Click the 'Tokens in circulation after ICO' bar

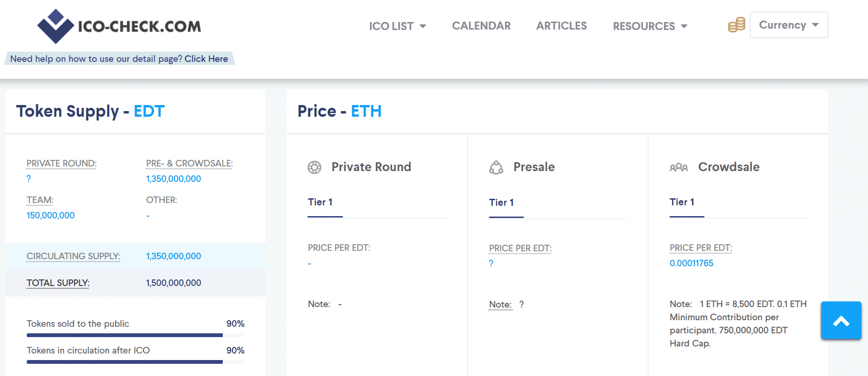[135, 362]
